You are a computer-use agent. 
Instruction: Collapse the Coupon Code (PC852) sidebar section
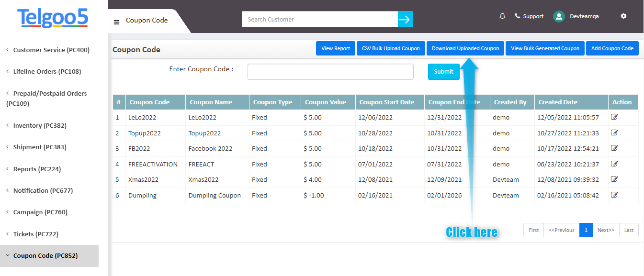tap(46, 255)
